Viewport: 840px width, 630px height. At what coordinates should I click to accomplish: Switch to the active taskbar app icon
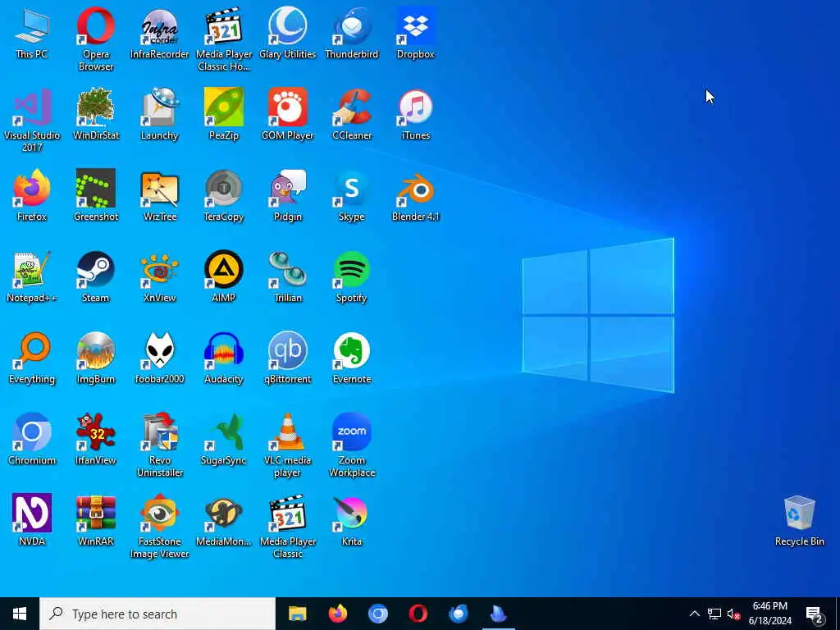(498, 614)
